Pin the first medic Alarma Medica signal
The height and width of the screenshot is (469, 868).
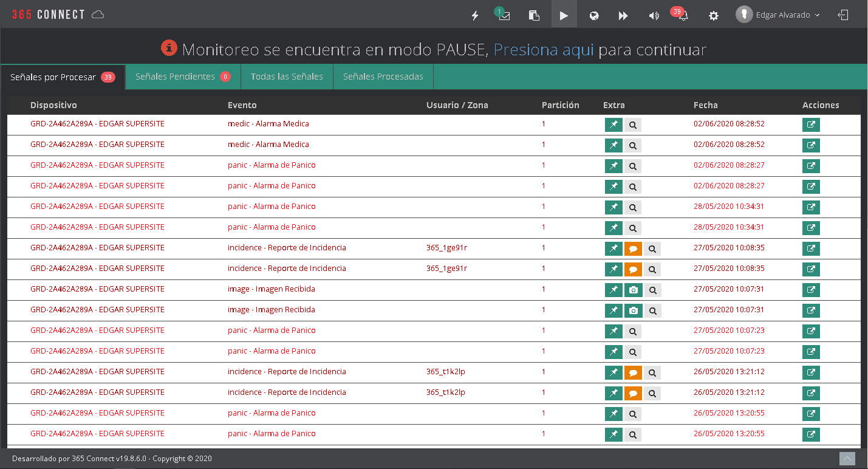(x=613, y=125)
